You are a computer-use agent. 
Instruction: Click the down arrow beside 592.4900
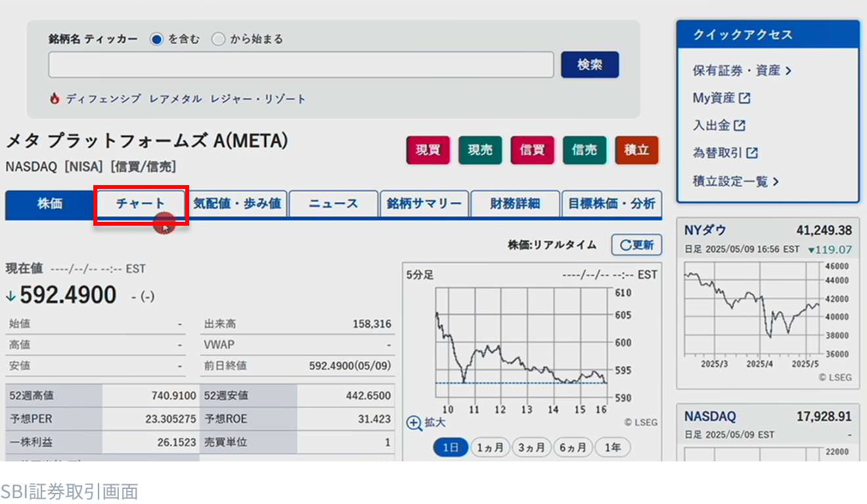[10, 297]
